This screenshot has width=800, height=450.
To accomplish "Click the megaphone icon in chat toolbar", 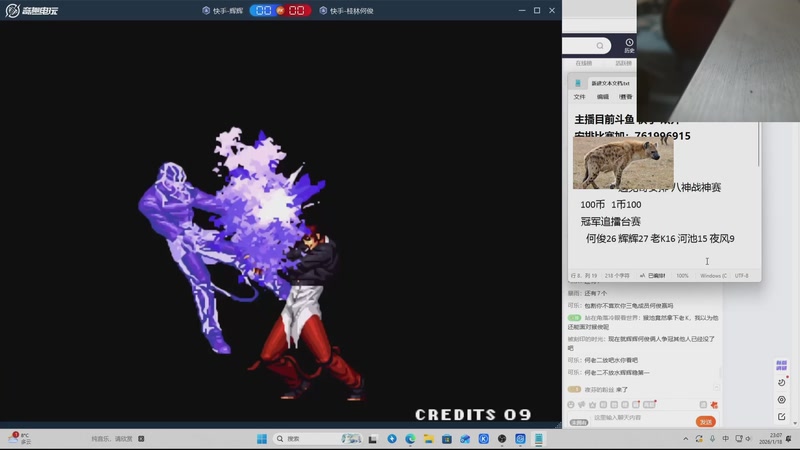I will tap(582, 405).
